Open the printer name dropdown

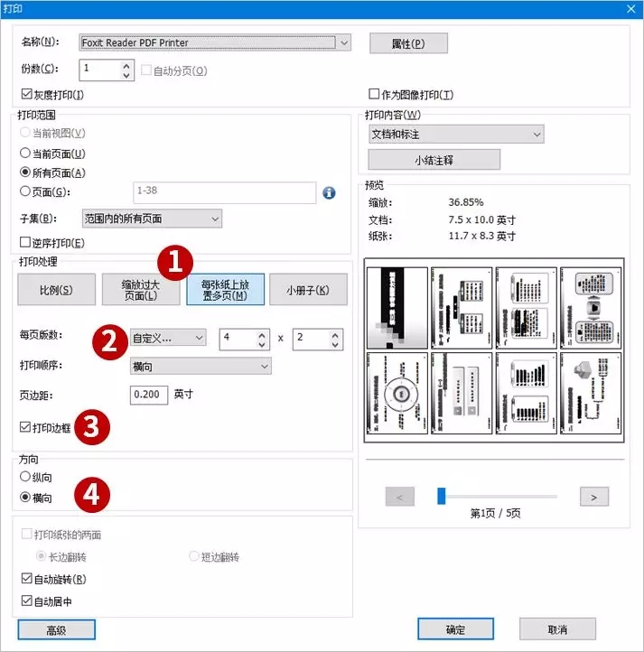tap(344, 42)
